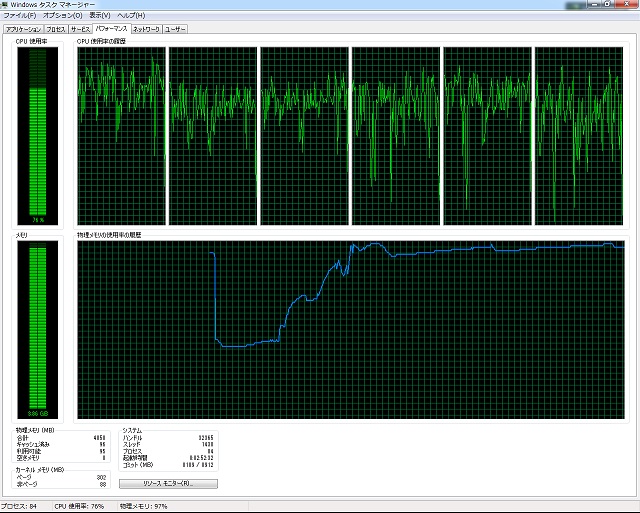Click the コミット (MB) row in システム
This screenshot has height=513, width=640.
point(168,465)
